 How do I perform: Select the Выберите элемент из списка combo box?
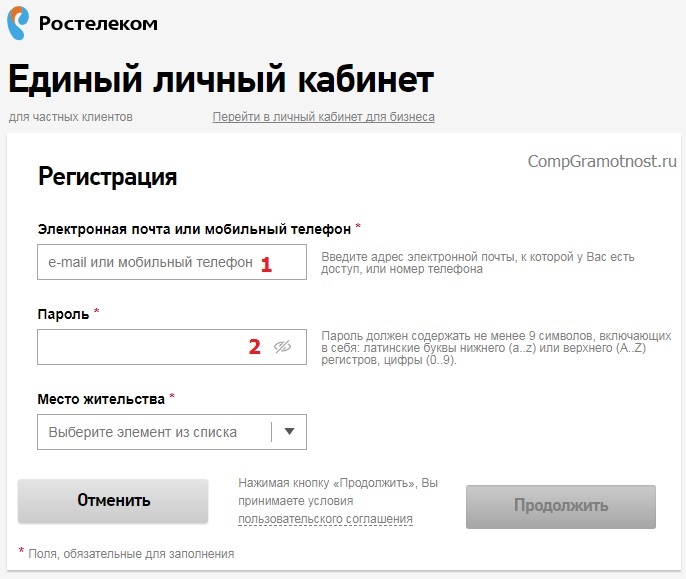[172, 432]
